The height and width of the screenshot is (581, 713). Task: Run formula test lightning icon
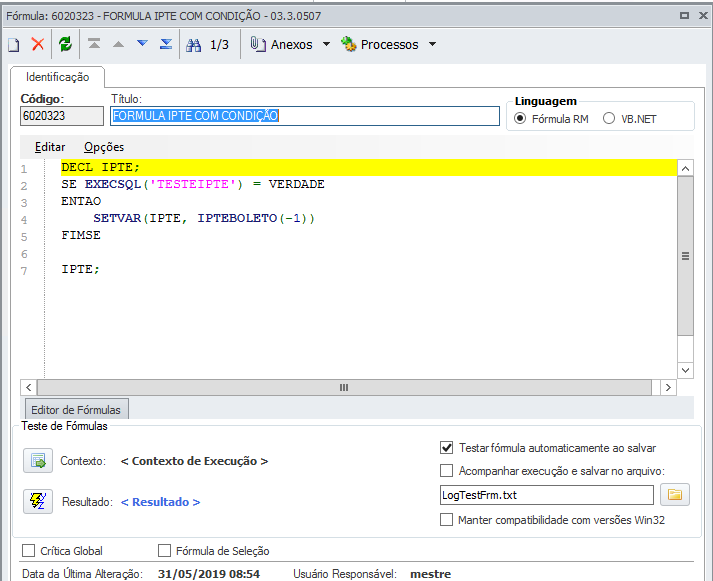(38, 501)
